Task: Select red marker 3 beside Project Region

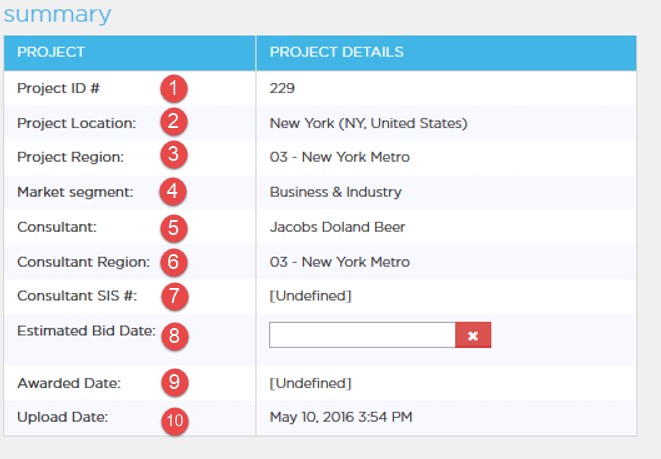Action: coord(174,155)
